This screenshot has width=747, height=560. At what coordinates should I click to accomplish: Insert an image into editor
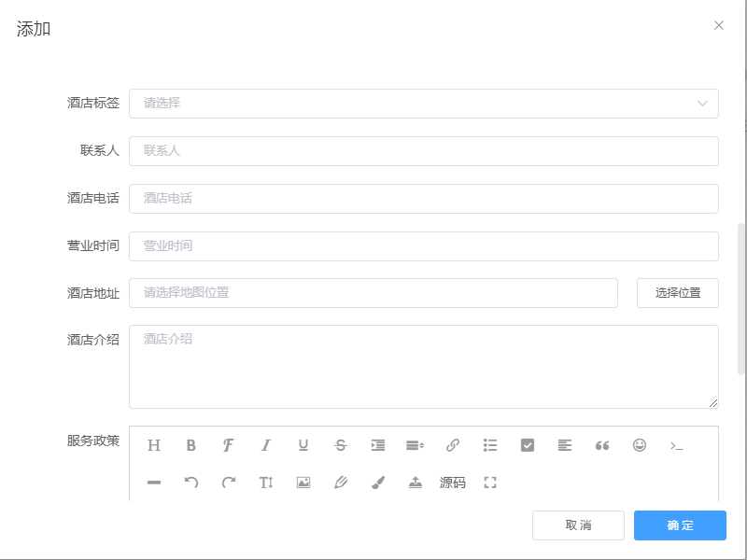303,483
